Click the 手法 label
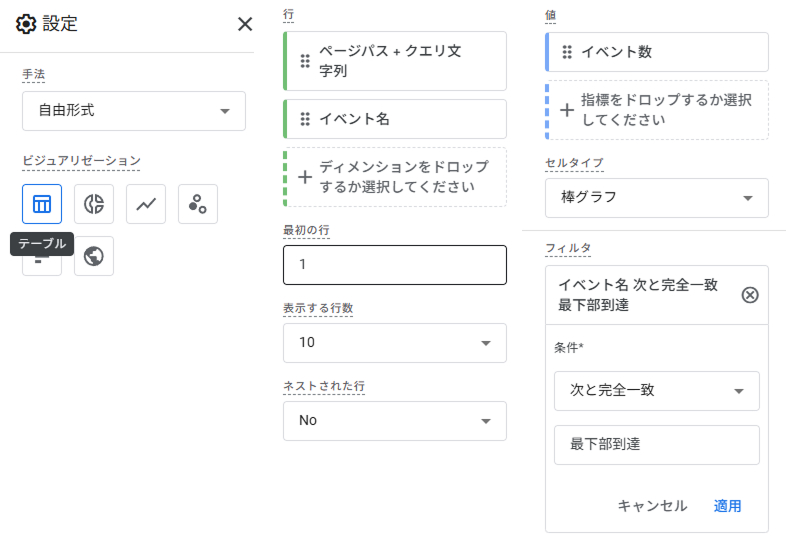 tap(34, 74)
